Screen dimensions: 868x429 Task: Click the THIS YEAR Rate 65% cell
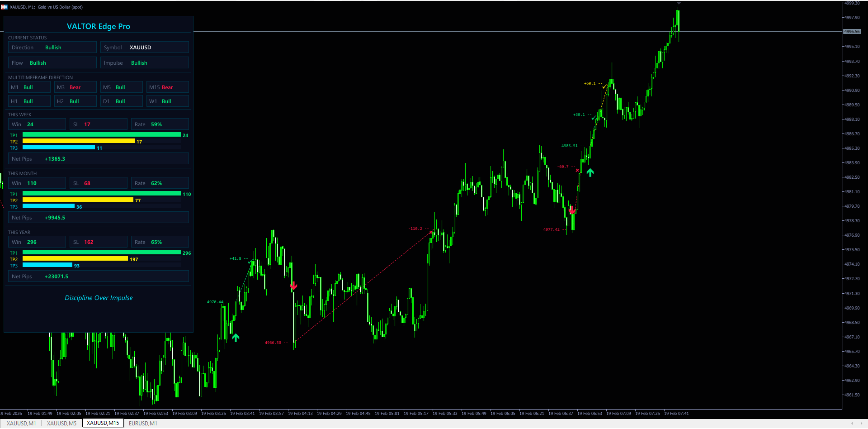pos(160,242)
